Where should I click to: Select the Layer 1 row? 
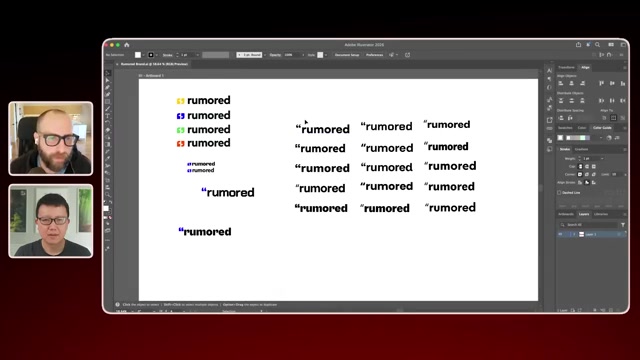[x=591, y=234]
